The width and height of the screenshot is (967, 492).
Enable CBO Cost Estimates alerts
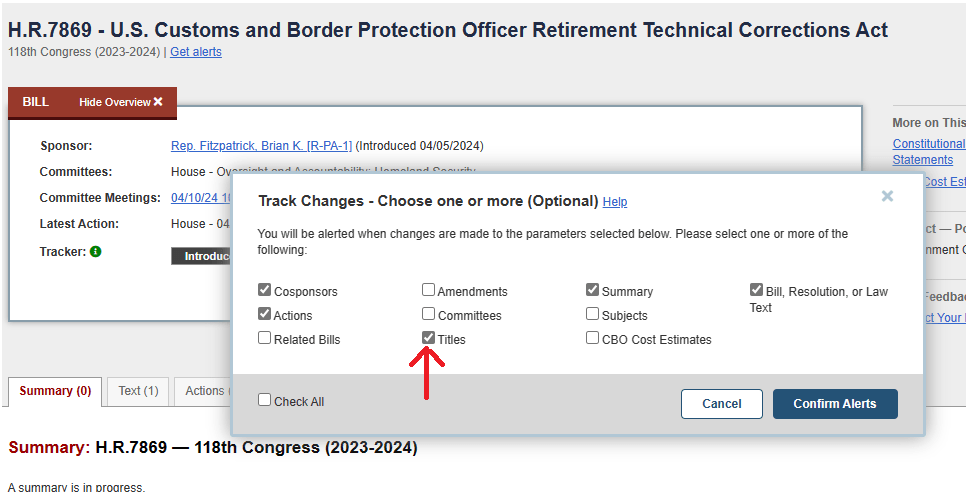(593, 338)
